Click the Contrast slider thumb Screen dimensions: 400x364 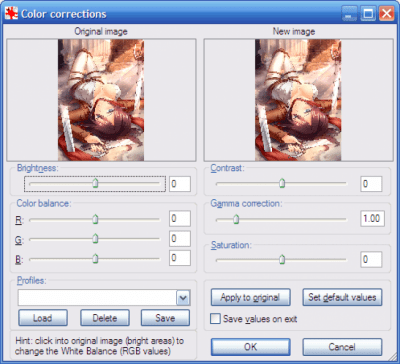tap(282, 183)
